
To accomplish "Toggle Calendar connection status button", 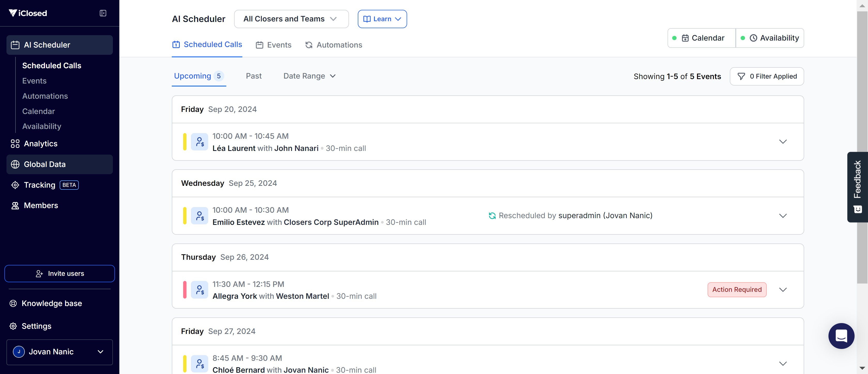I will (x=702, y=38).
